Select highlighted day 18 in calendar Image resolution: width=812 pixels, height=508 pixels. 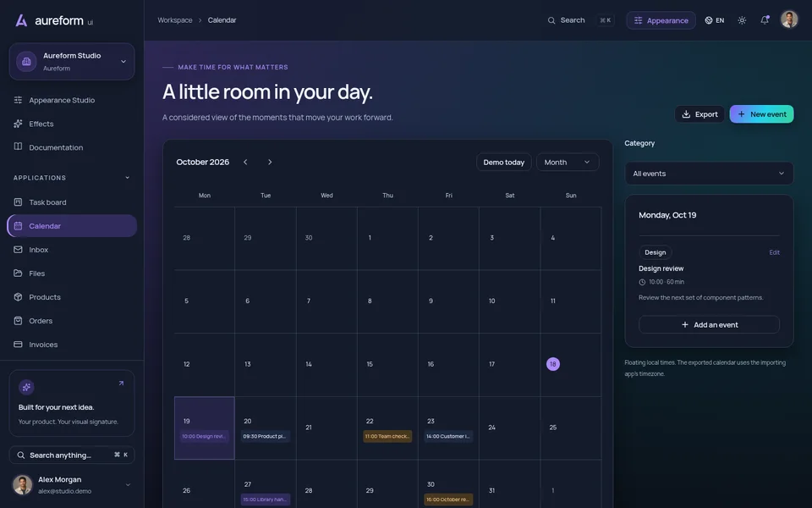tap(553, 364)
